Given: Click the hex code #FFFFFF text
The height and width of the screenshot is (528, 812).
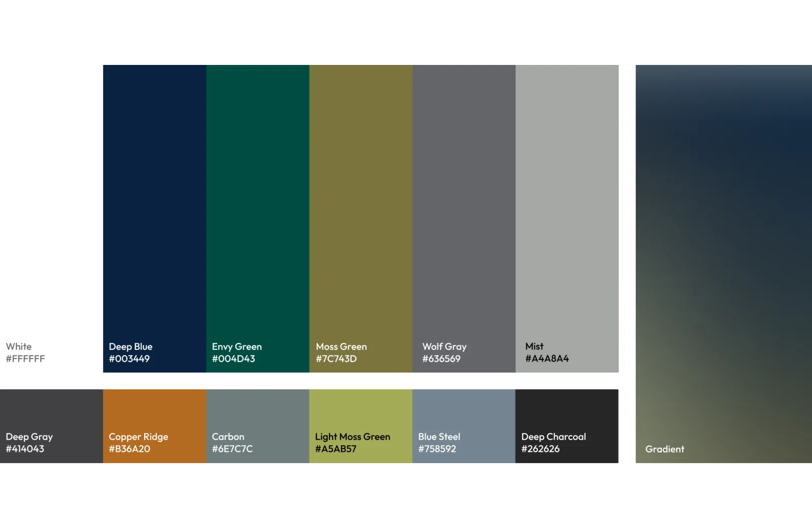Looking at the screenshot, I should tap(25, 359).
